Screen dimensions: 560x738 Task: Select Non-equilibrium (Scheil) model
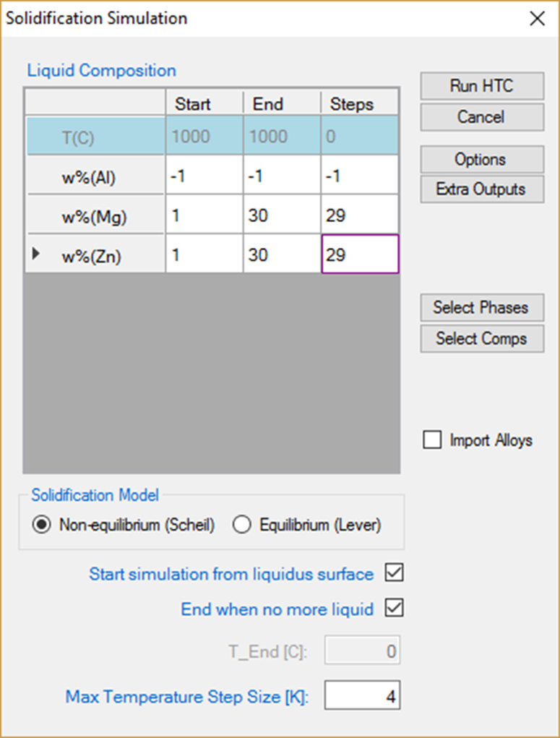tap(41, 525)
